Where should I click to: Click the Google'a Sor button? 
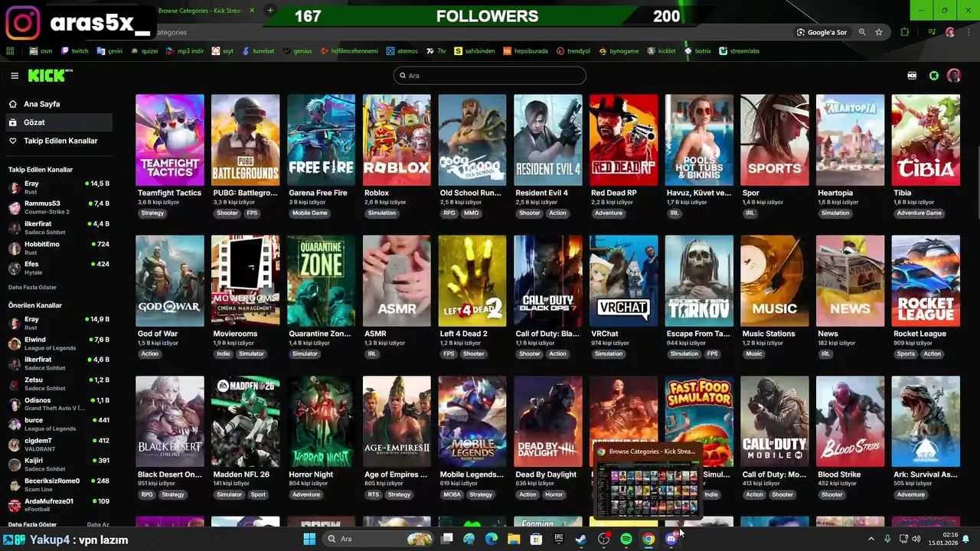[822, 32]
